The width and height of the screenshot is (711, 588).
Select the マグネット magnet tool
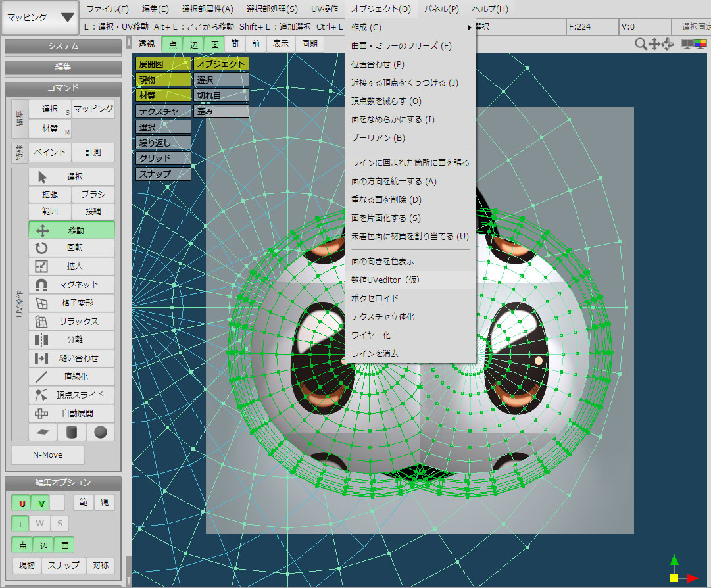pyautogui.click(x=72, y=285)
